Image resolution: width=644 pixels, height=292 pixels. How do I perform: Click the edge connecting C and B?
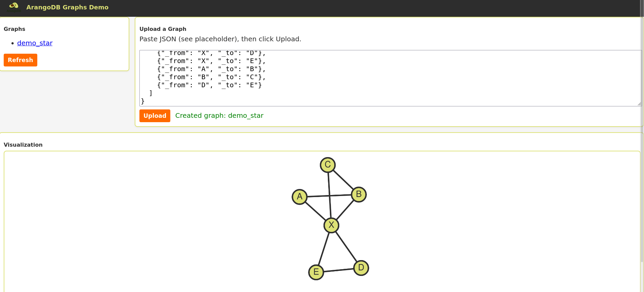pyautogui.click(x=343, y=180)
